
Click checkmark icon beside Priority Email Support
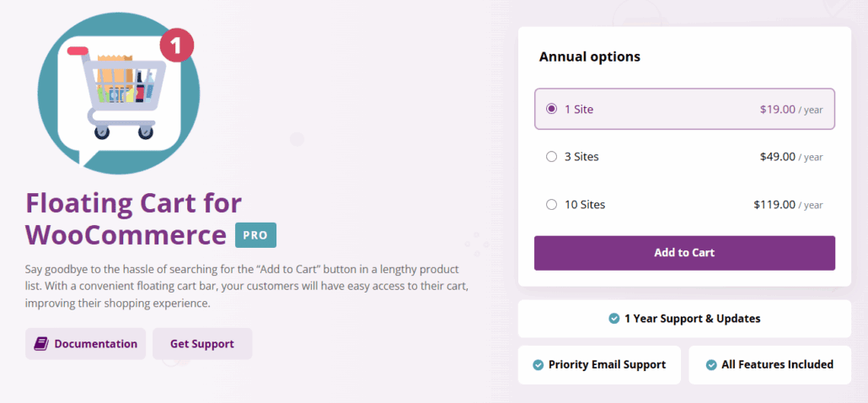[538, 365]
